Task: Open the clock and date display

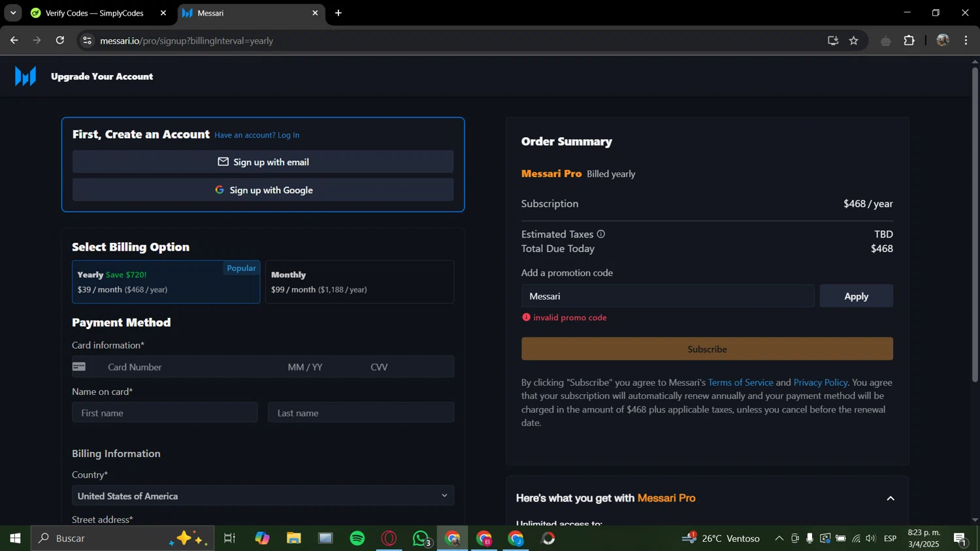Action: click(x=923, y=539)
